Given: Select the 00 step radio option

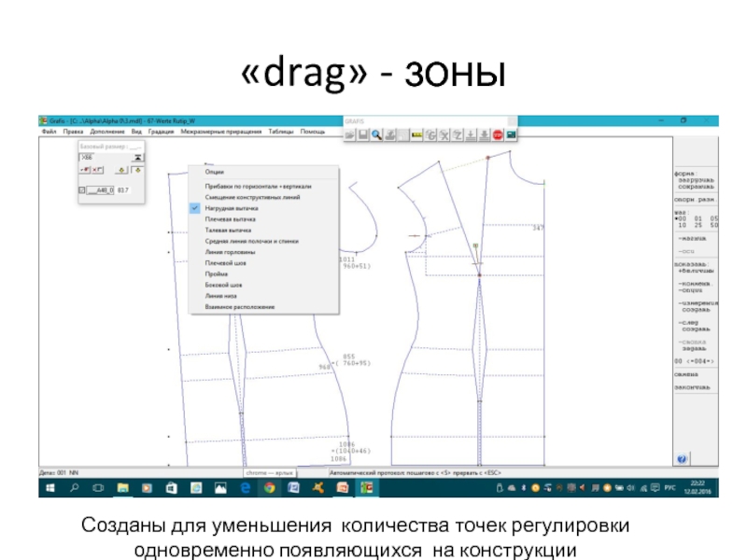Looking at the screenshot, I should 679,217.
